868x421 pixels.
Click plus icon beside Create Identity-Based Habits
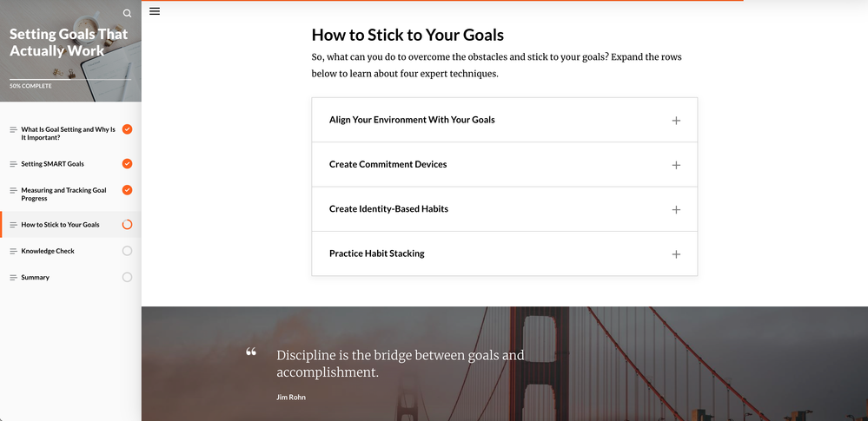click(676, 210)
